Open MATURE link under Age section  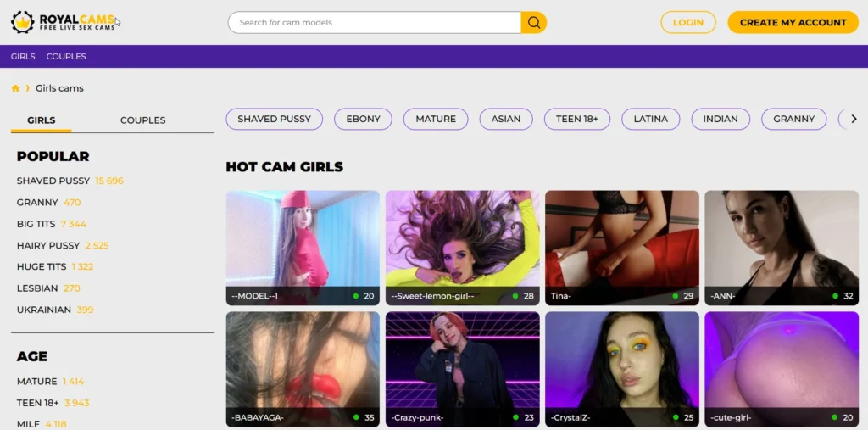coord(37,382)
